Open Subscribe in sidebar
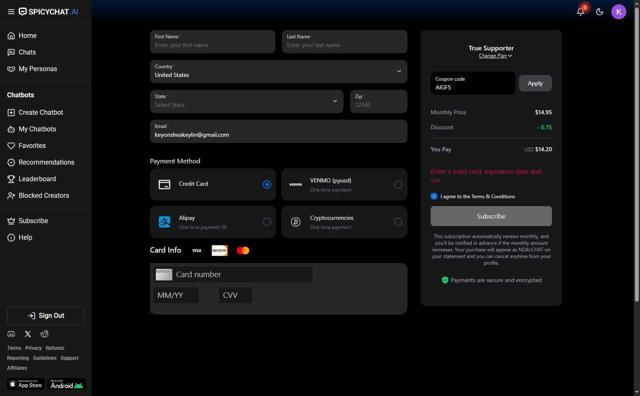 click(x=28, y=221)
